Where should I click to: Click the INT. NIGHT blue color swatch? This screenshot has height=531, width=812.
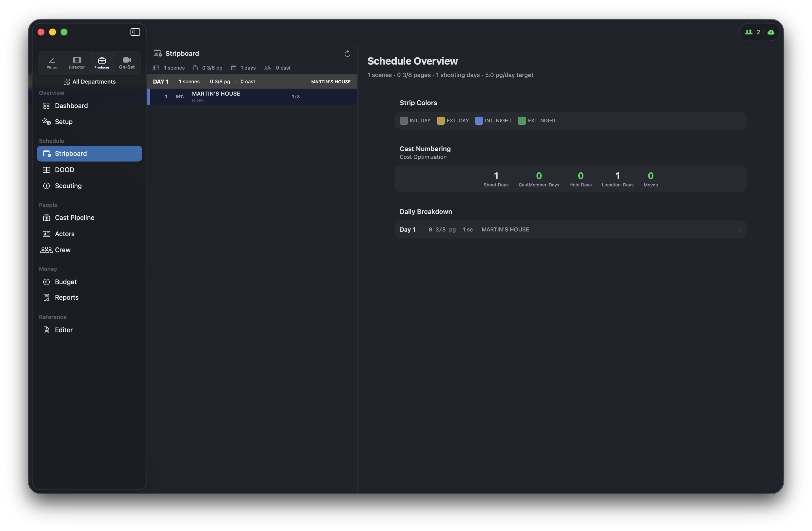[479, 121]
